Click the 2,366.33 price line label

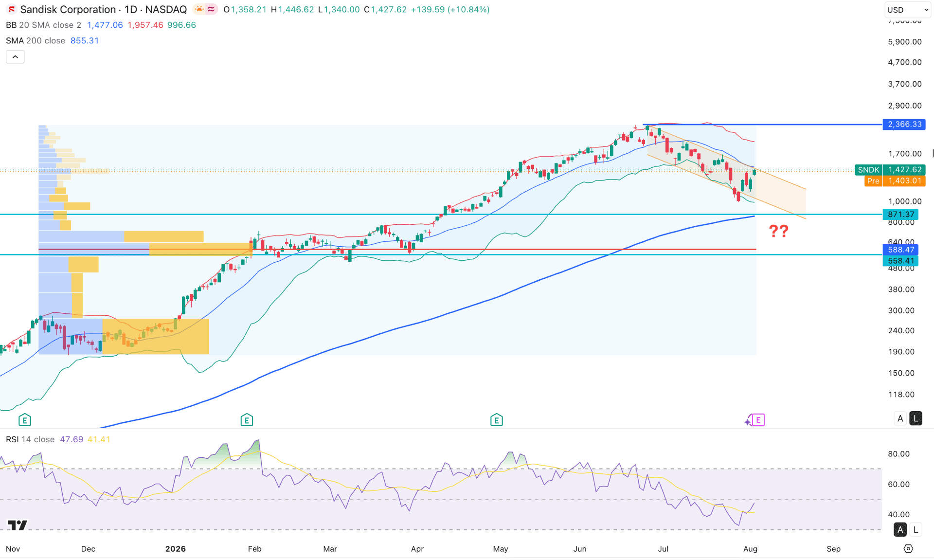(x=904, y=125)
